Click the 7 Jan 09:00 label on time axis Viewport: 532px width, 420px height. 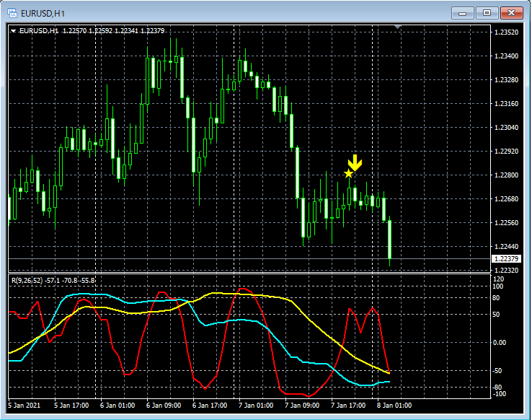[x=301, y=406]
